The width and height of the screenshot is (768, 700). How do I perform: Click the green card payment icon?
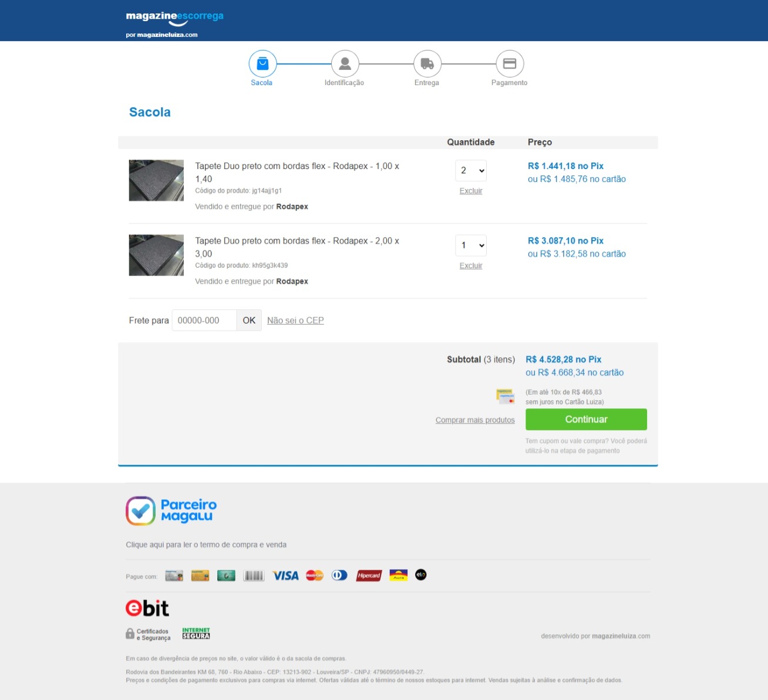pos(226,576)
